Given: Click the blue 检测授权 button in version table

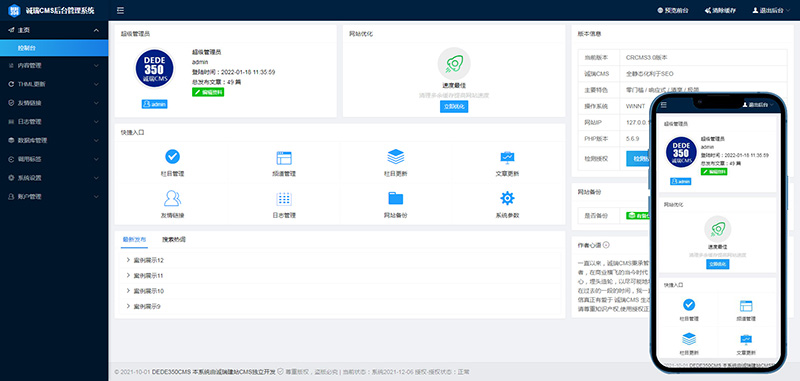Looking at the screenshot, I should tap(638, 159).
